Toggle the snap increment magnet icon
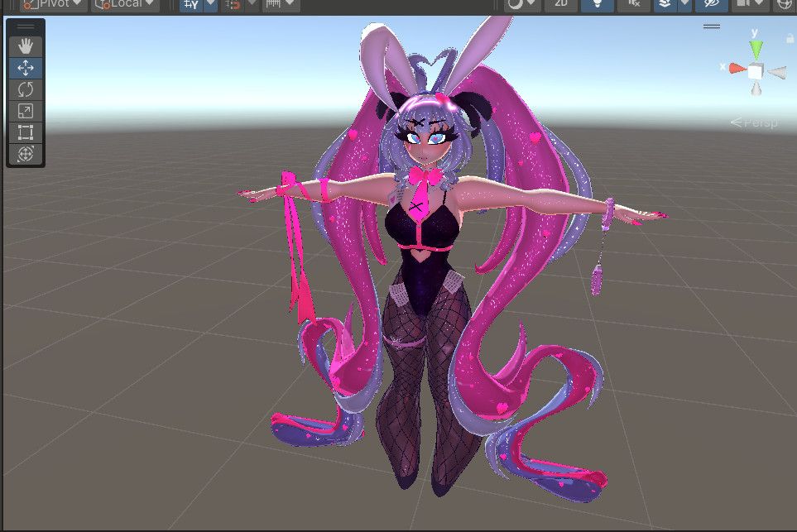The image size is (797, 532). (233, 4)
